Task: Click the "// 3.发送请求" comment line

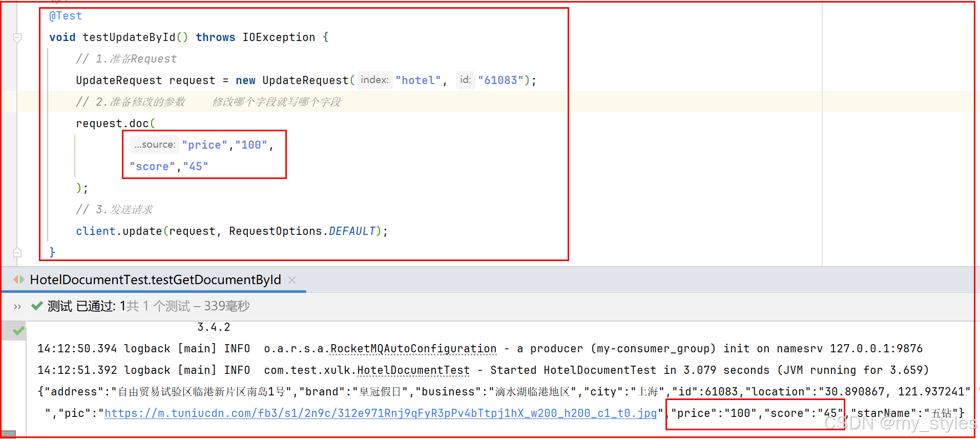Action: pyautogui.click(x=114, y=210)
